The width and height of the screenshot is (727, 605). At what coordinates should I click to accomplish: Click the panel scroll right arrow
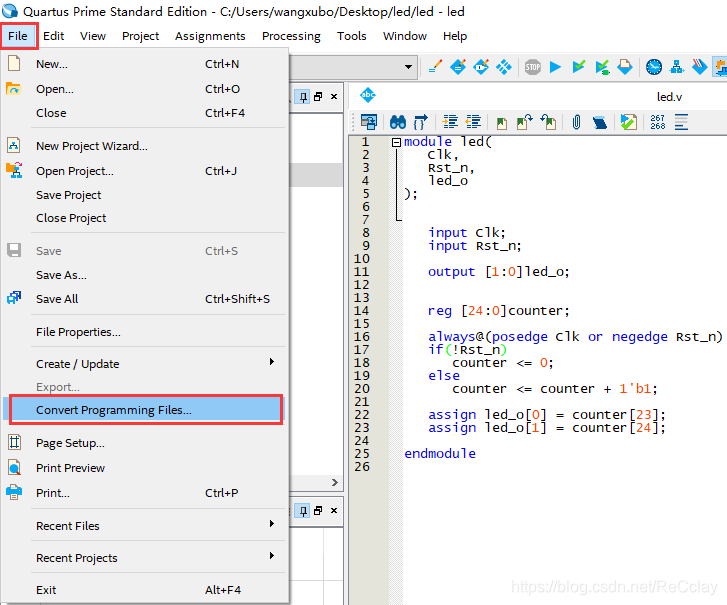click(x=335, y=483)
